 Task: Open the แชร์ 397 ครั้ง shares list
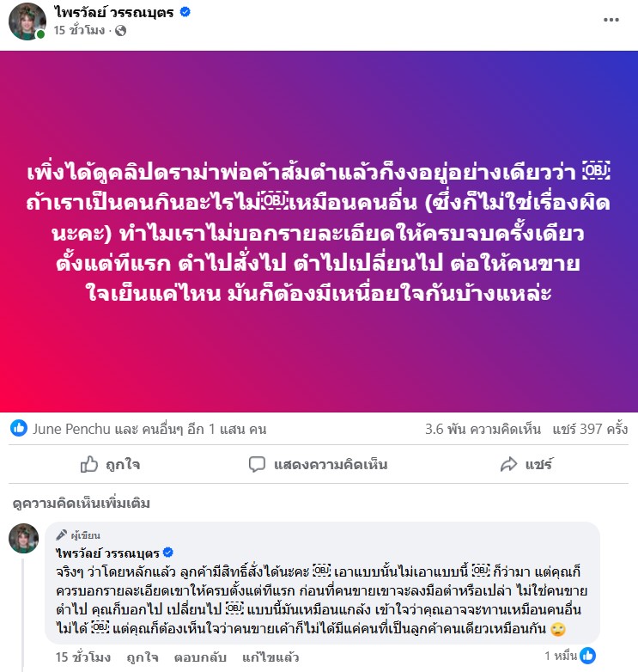pos(590,429)
